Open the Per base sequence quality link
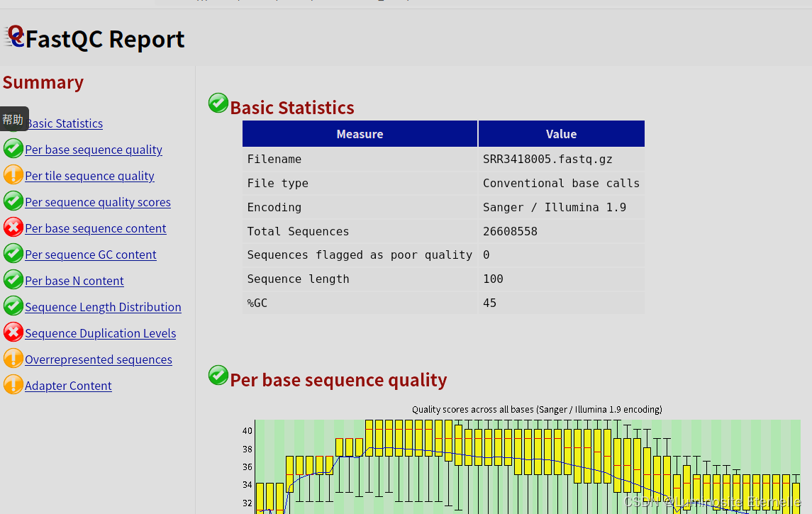 93,150
